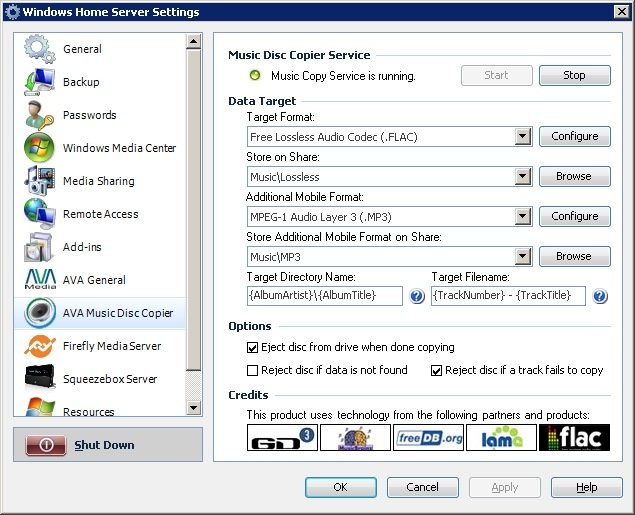Click Configure for Additional Mobile Format

click(575, 217)
